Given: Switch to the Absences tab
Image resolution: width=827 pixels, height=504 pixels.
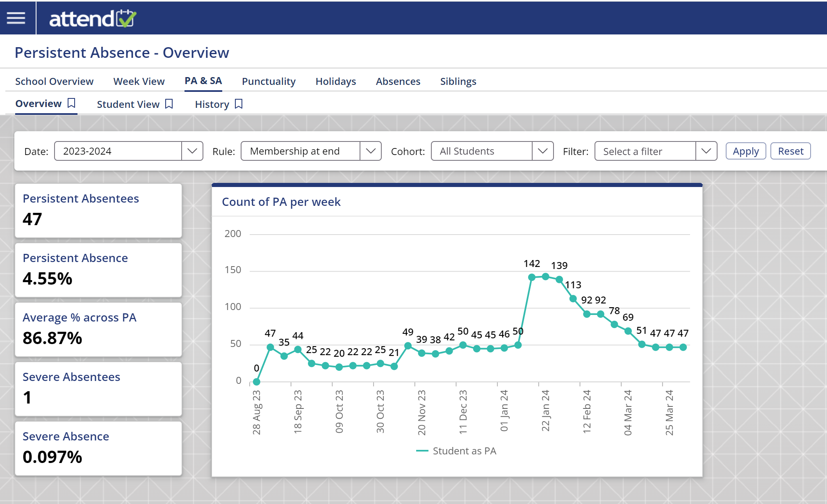Looking at the screenshot, I should tap(398, 81).
